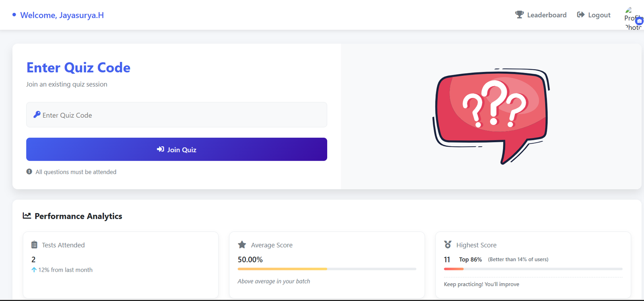644x301 pixels.
Task: Click the trophy icon beside Leaderboard
Action: [520, 15]
